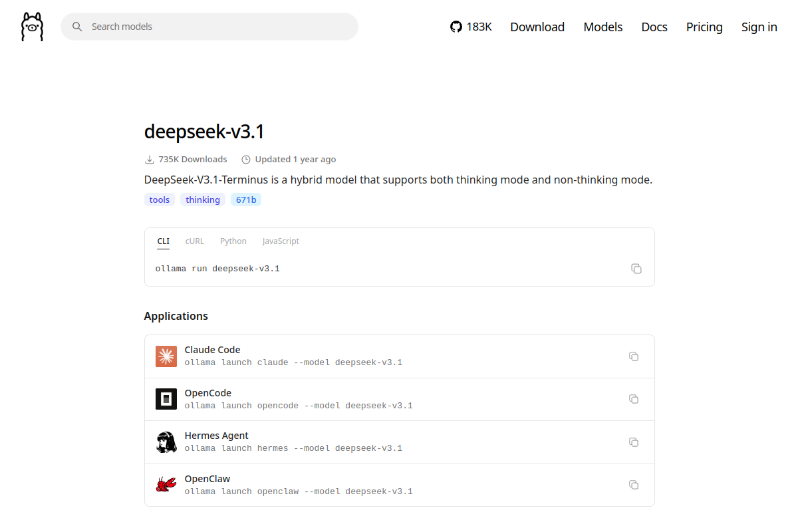This screenshot has height=532, width=798.
Task: Click the downloads arrow icon
Action: [149, 160]
